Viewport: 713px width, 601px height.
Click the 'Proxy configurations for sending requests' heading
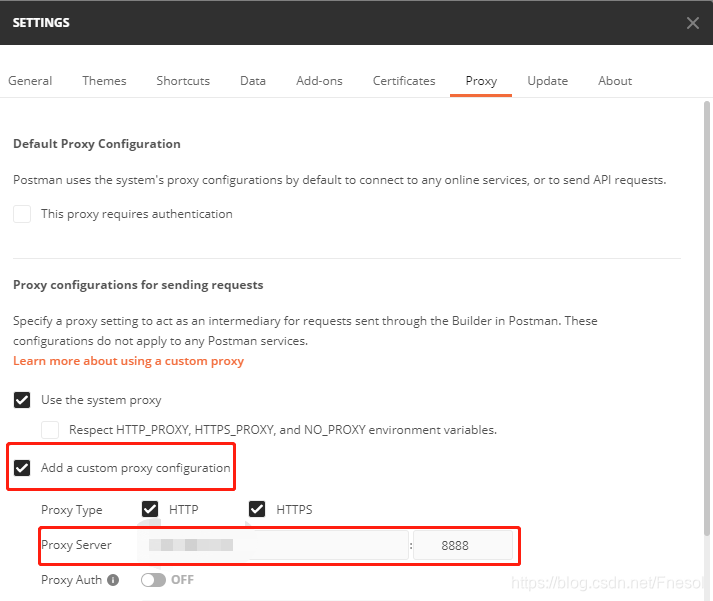point(138,285)
